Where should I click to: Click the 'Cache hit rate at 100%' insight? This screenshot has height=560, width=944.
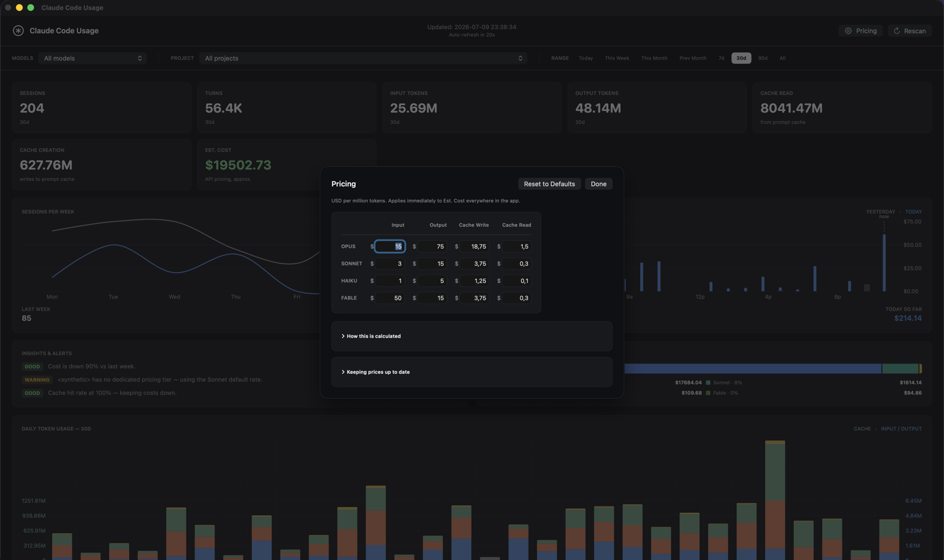pos(112,393)
